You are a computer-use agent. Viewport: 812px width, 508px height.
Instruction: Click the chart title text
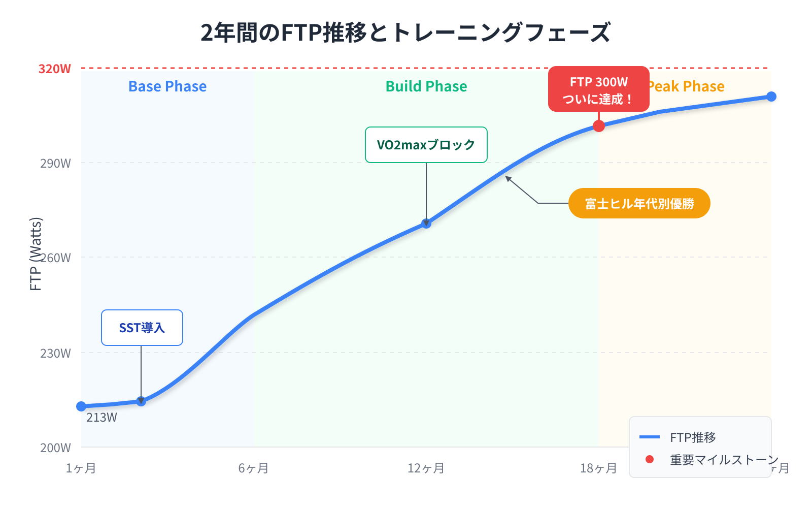(x=405, y=33)
